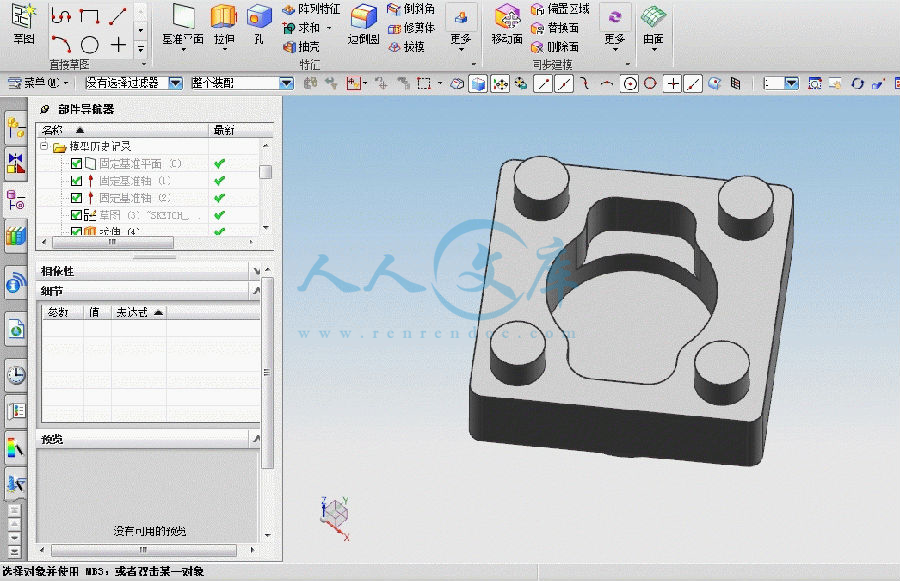
Task: Click the 孔 (Hole) feature icon
Action: [x=259, y=17]
